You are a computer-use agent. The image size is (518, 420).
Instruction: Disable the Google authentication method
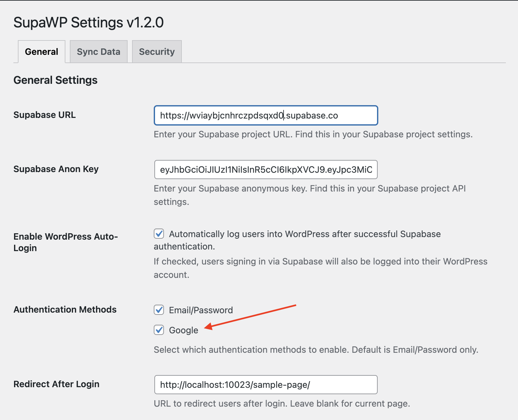(x=159, y=330)
